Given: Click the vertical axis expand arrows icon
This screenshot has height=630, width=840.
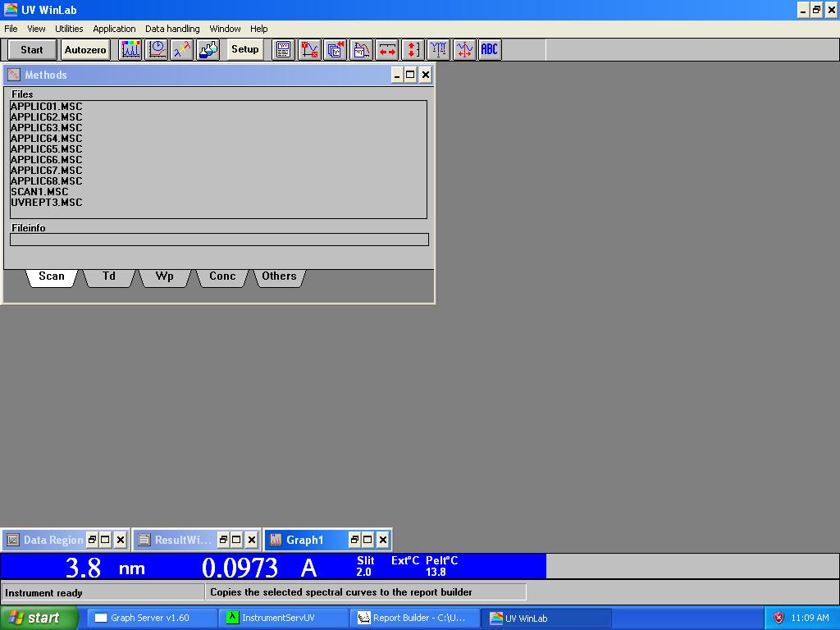Looking at the screenshot, I should [x=412, y=49].
